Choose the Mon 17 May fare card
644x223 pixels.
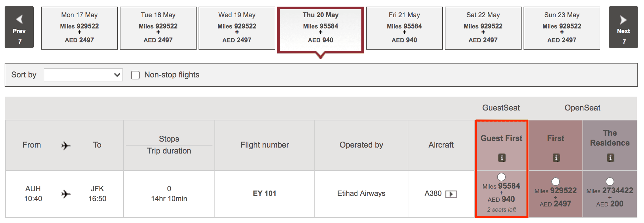pos(79,28)
